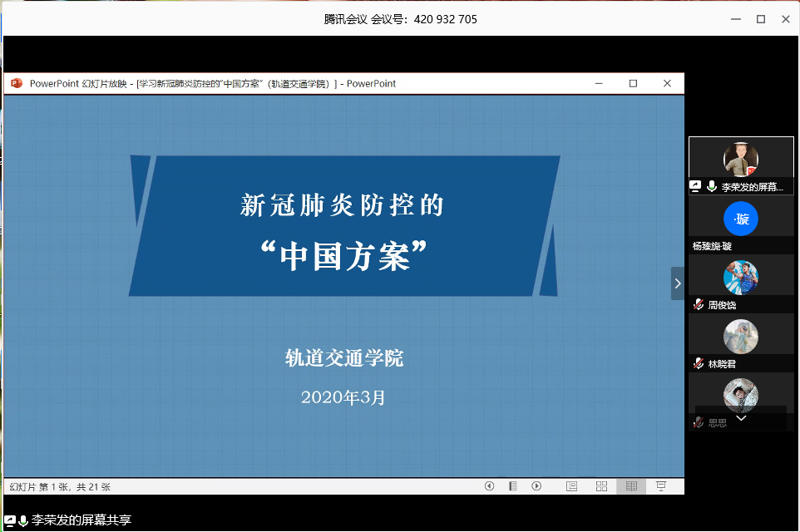The width and height of the screenshot is (800, 532).
Task: Select 周俊饶 participant avatar
Action: (x=740, y=277)
